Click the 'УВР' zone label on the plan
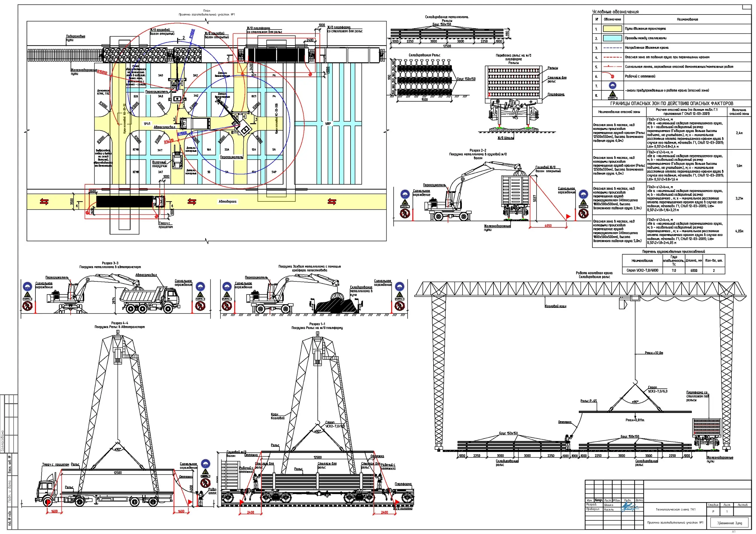The height and width of the screenshot is (534, 756). point(328,124)
